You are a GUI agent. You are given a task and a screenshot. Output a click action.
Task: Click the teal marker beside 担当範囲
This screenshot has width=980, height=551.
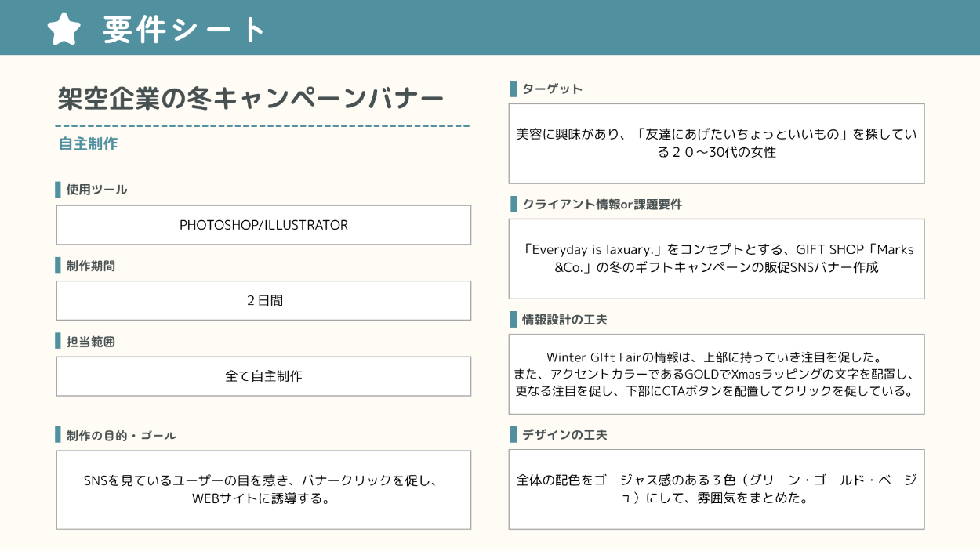[x=58, y=342]
